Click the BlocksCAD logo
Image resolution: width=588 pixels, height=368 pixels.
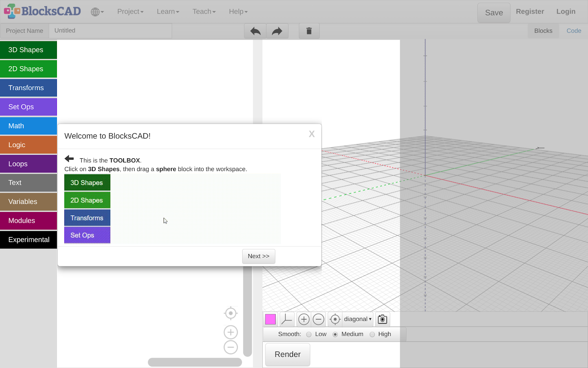pos(42,11)
